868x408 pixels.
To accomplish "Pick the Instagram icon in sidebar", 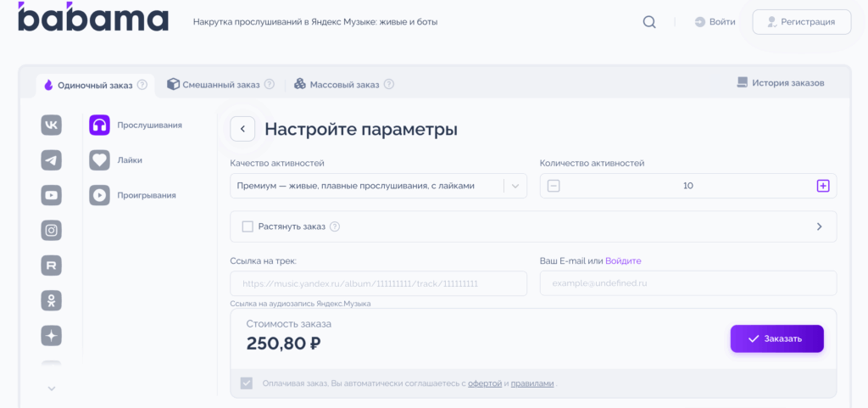I will [x=52, y=230].
